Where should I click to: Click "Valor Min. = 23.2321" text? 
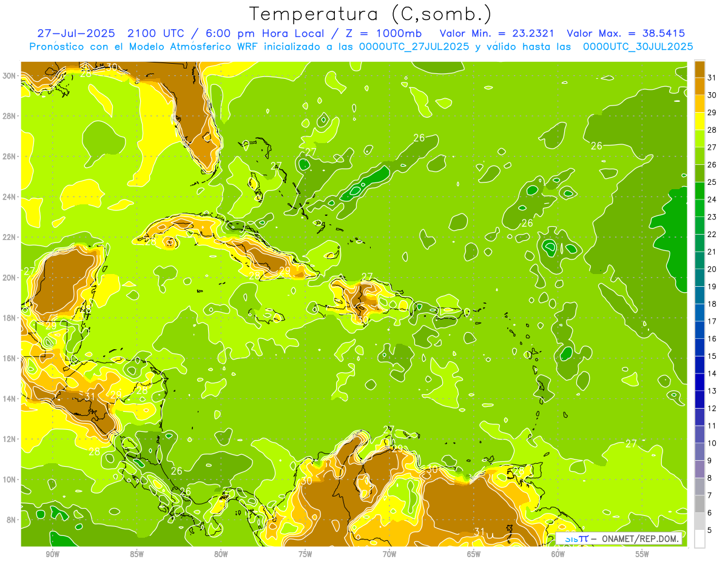click(x=496, y=33)
